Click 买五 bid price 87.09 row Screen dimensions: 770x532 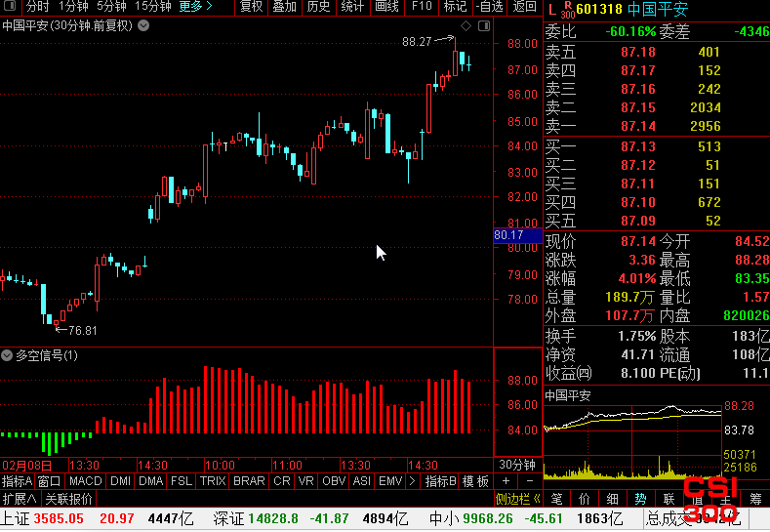click(657, 221)
